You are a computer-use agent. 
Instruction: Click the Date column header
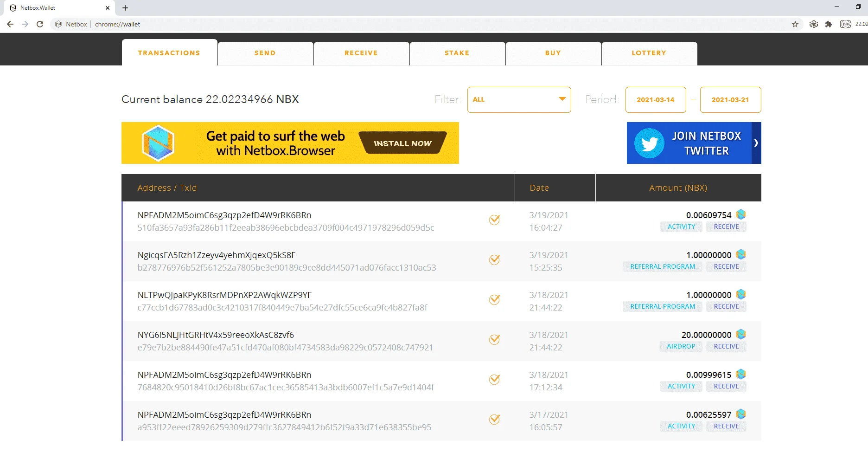tap(555, 188)
